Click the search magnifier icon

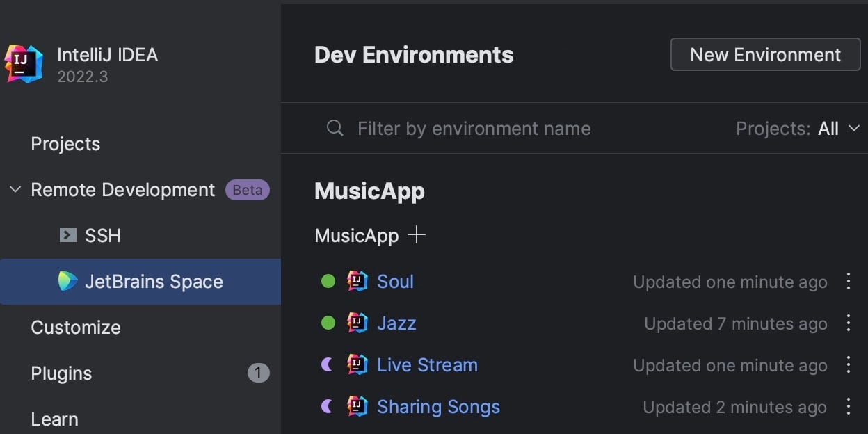[335, 128]
